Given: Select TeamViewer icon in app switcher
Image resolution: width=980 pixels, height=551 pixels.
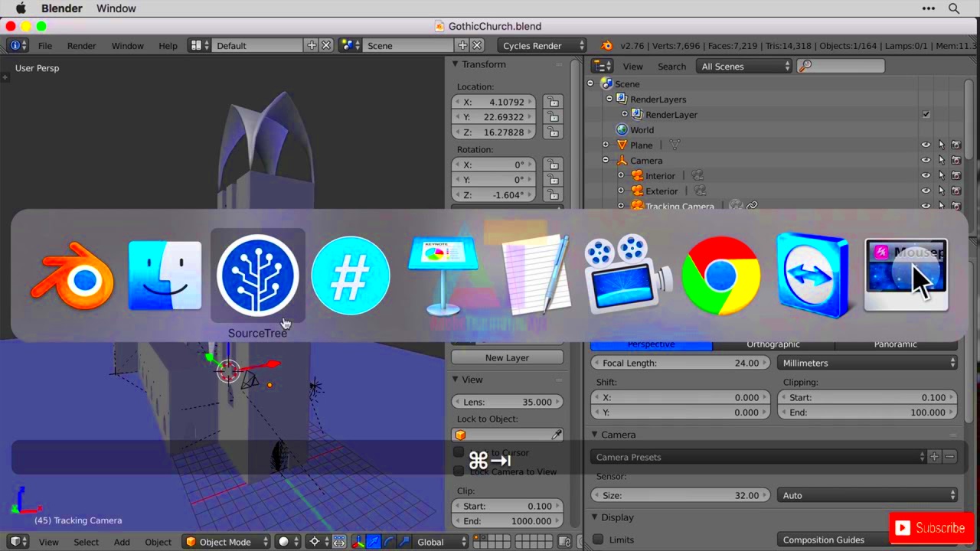Looking at the screenshot, I should click(x=813, y=275).
